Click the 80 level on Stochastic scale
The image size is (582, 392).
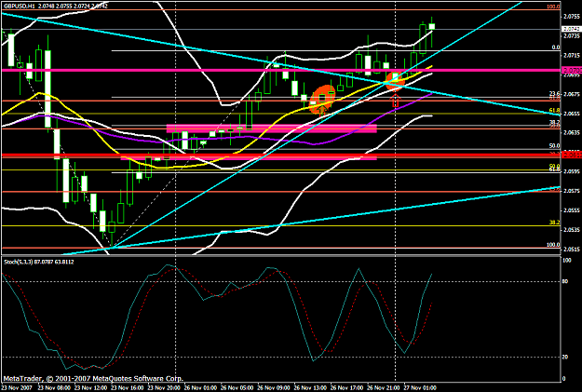[x=565, y=281]
